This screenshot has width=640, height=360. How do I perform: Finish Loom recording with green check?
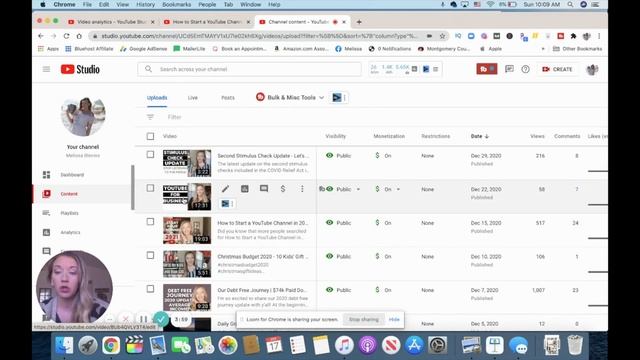(x=161, y=319)
